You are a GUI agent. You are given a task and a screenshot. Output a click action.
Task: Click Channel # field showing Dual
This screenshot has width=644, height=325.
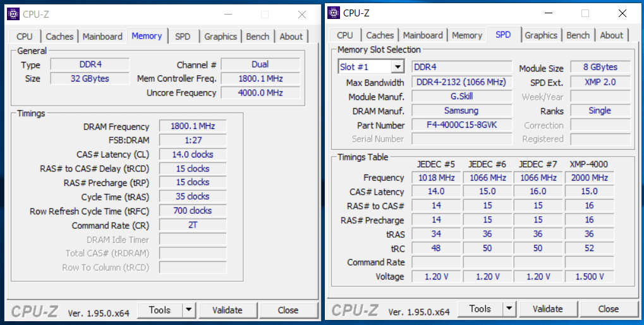(x=260, y=64)
